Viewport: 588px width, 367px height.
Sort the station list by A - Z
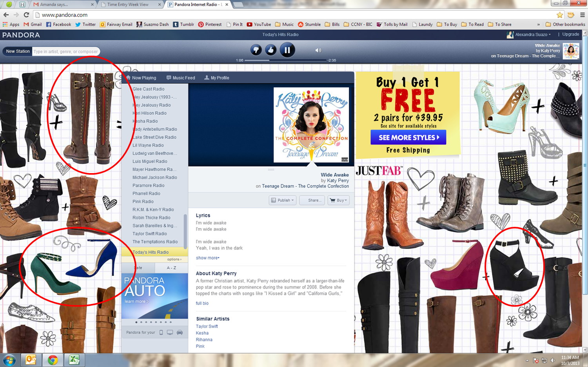coord(171,268)
